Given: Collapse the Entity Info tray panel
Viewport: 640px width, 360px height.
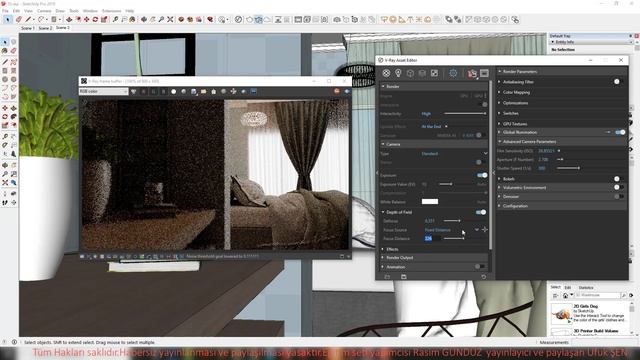Looking at the screenshot, I should pos(553,42).
